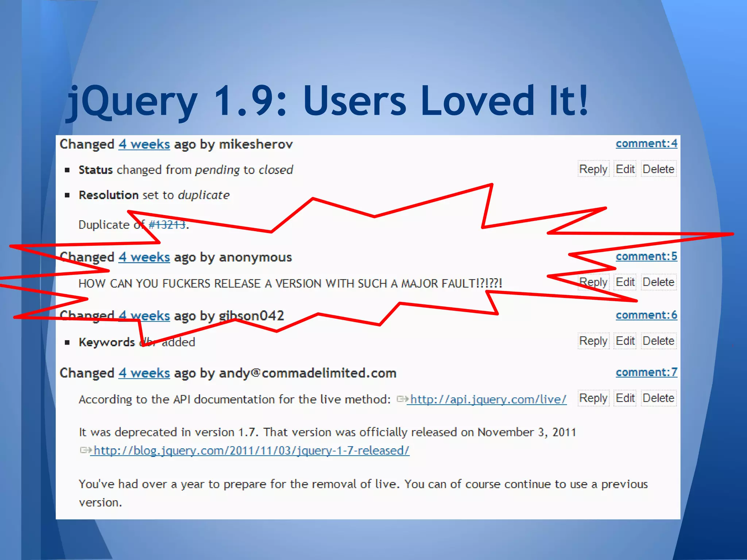Click Reply on mikesherov's comment
The width and height of the screenshot is (747, 560).
pyautogui.click(x=593, y=169)
